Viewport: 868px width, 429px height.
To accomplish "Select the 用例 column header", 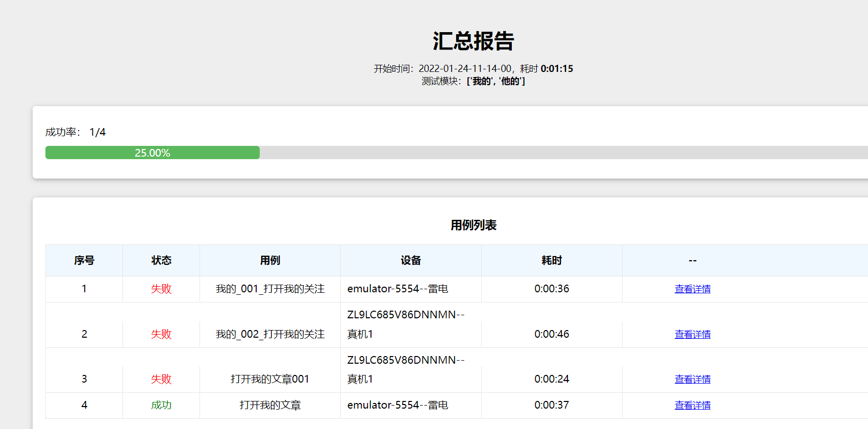I will coord(270,260).
